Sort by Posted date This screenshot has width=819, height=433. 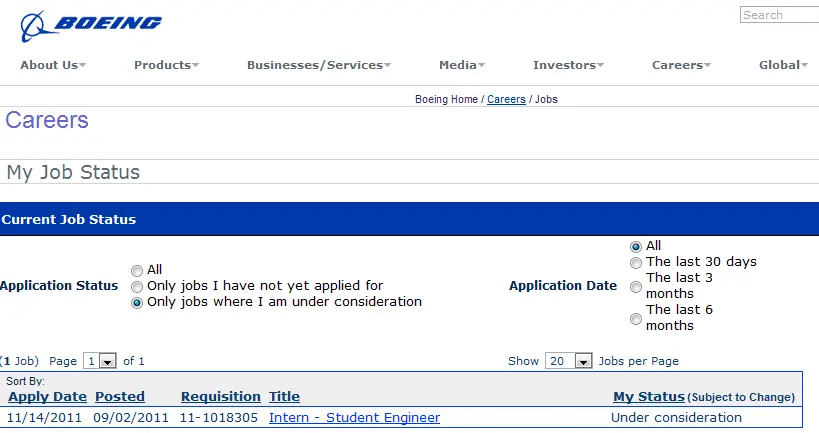120,397
